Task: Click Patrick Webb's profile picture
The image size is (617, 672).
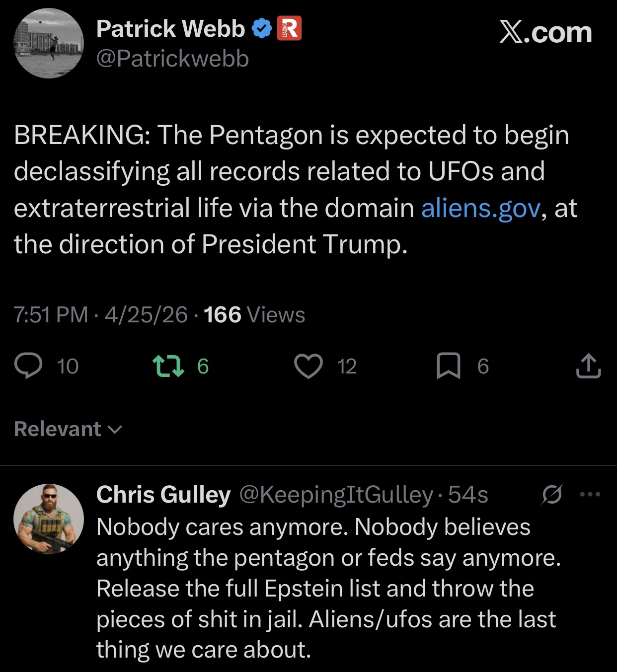Action: click(x=49, y=43)
